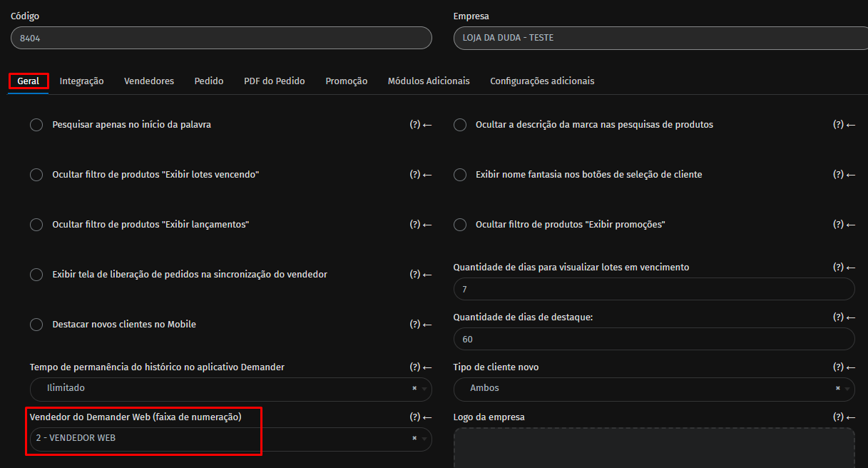Click the Logo da empresa upload area
Image resolution: width=868 pixels, height=468 pixels.
[x=654, y=448]
